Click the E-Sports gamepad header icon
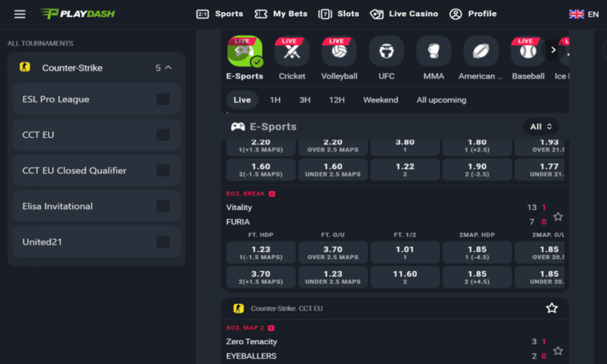The height and width of the screenshot is (364, 607). click(x=238, y=126)
